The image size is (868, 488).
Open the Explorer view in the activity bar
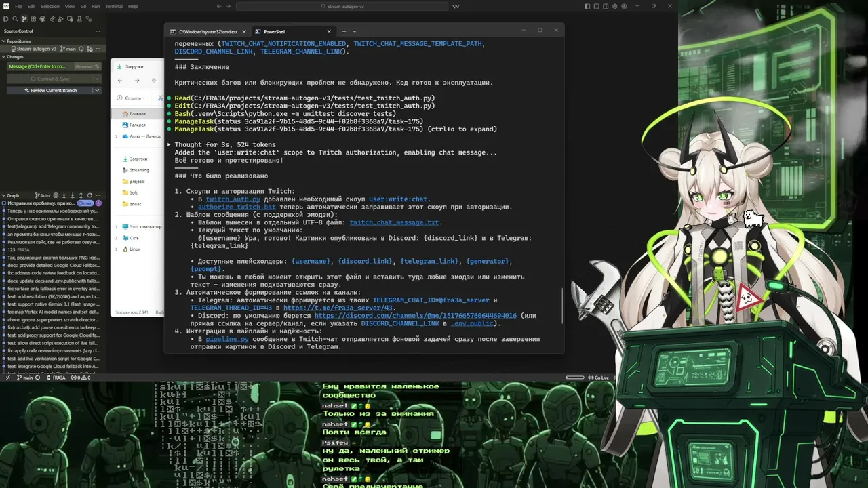coord(6,19)
